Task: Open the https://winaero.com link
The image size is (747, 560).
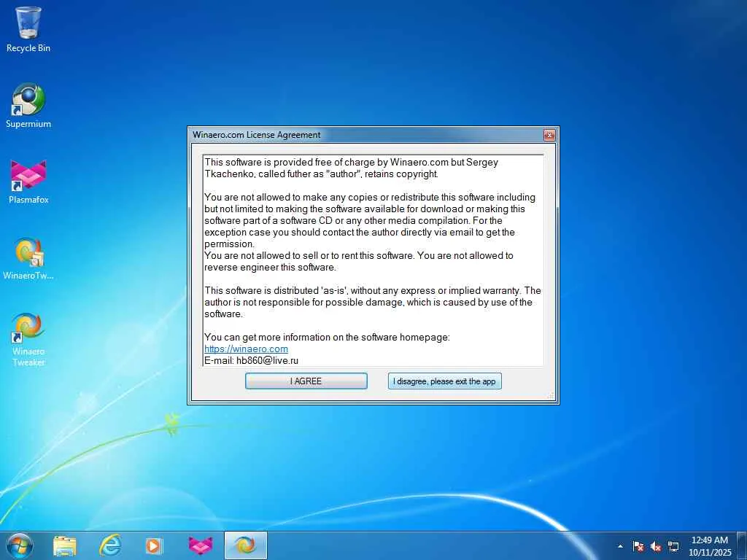Action: pos(246,349)
